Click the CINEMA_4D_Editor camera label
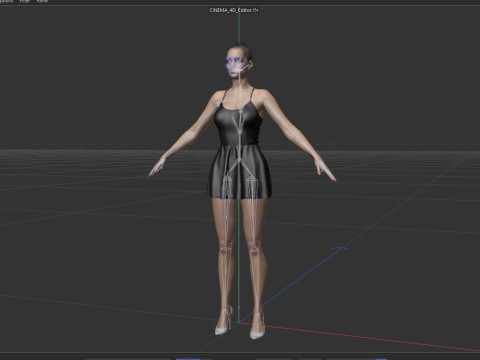Screen dimensions: 480x360 click(x=234, y=10)
